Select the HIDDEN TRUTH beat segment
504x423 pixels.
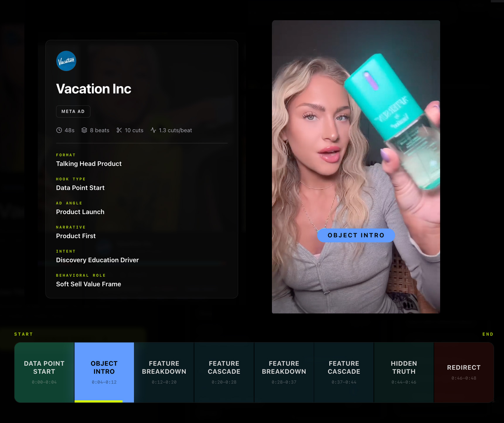[x=403, y=372]
